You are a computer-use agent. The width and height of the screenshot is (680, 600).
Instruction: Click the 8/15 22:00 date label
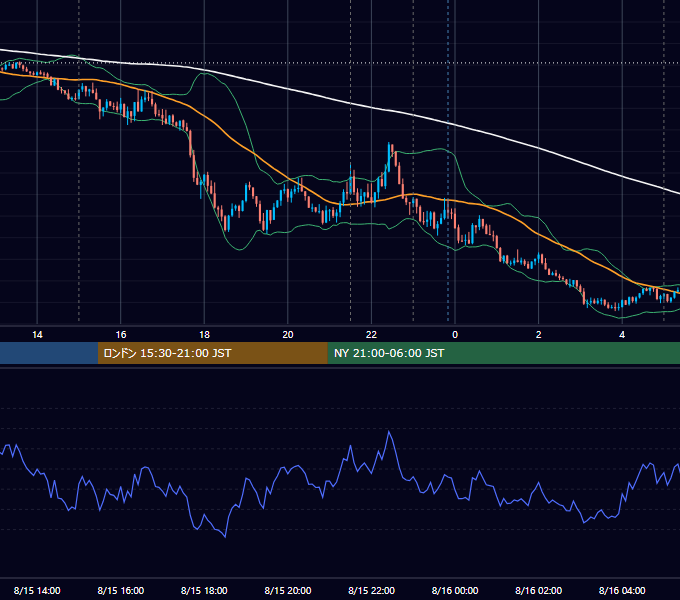[x=372, y=590]
